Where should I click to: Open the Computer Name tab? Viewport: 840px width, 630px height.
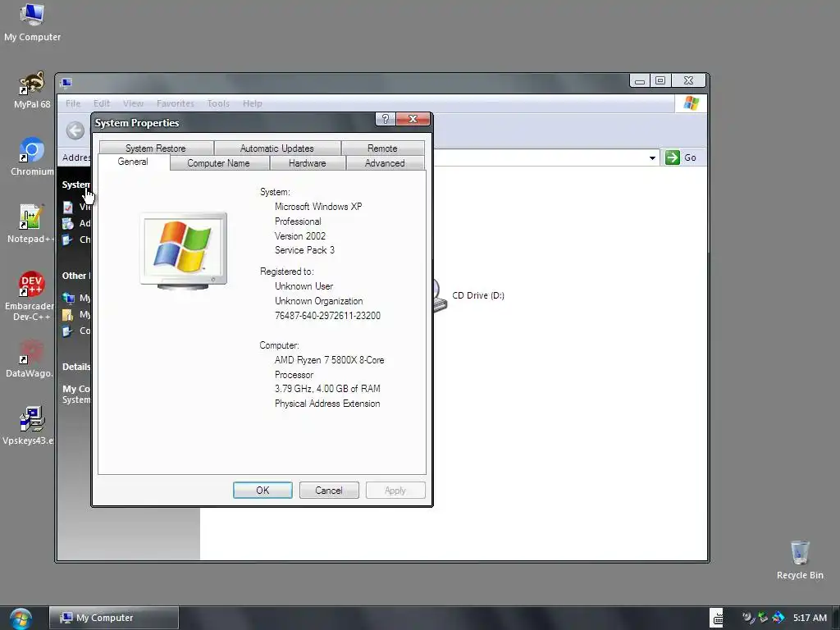218,163
